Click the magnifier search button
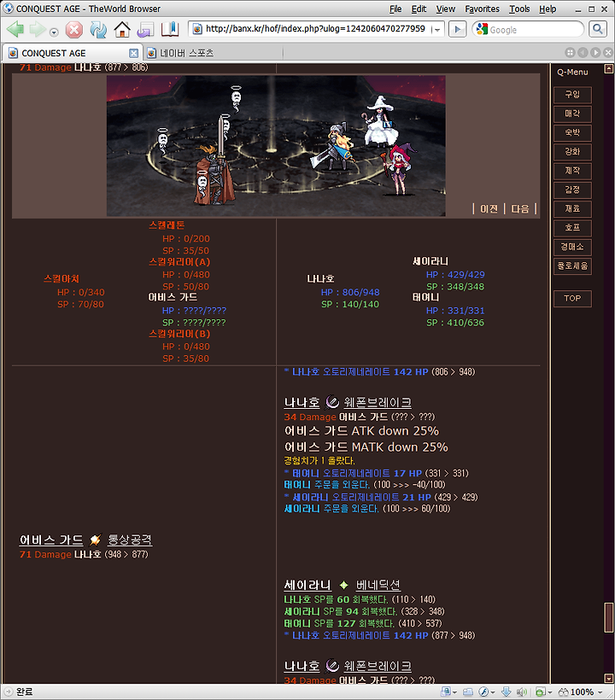This screenshot has width=615, height=700. [x=598, y=30]
